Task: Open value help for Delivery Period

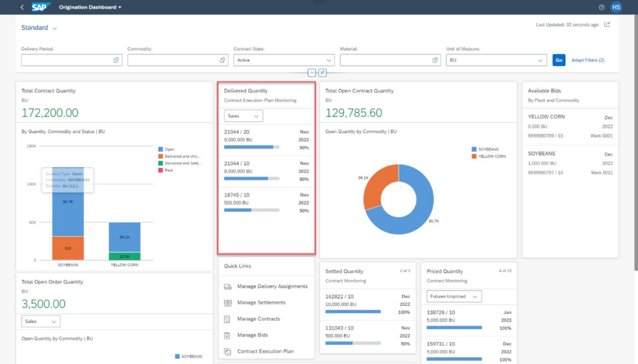Action: click(116, 60)
